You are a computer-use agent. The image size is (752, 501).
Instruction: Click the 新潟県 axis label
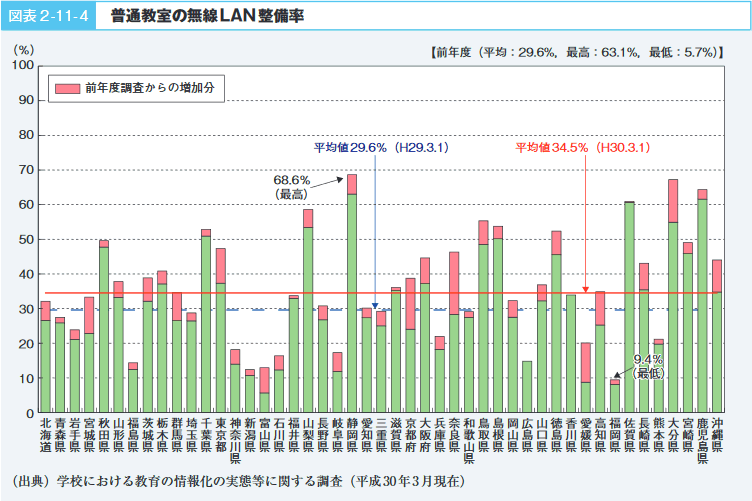[250, 435]
